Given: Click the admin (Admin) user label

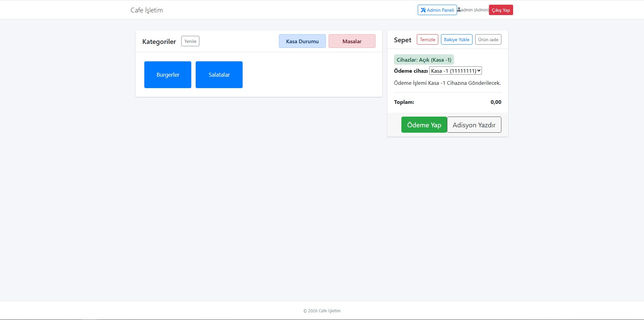Looking at the screenshot, I should [x=475, y=10].
